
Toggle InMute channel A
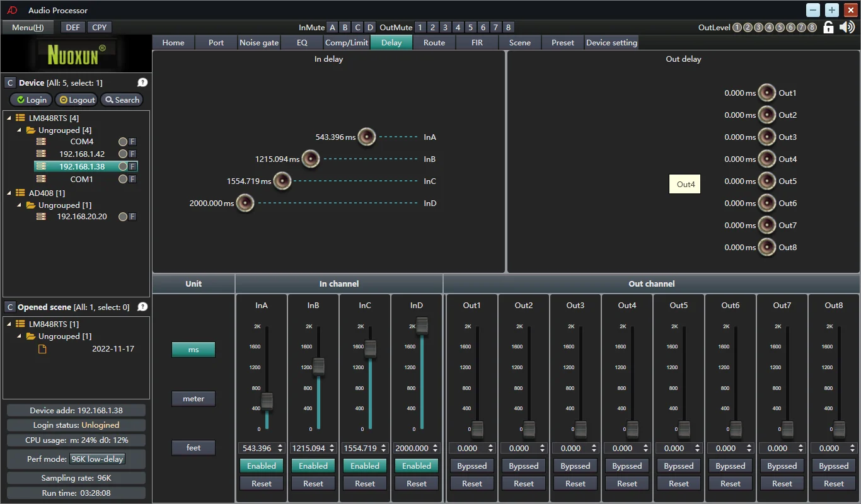click(x=332, y=27)
